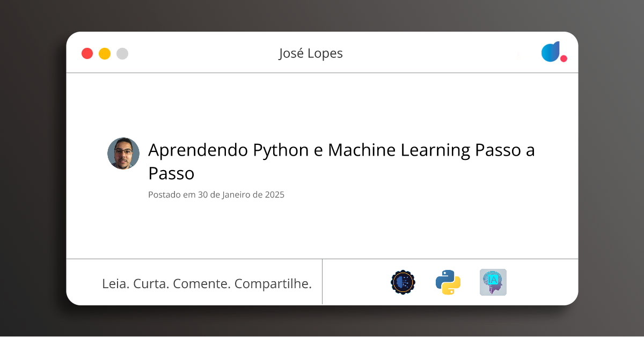Click the yellow traffic-light dot
Image resolution: width=644 pixels, height=337 pixels.
coord(105,53)
